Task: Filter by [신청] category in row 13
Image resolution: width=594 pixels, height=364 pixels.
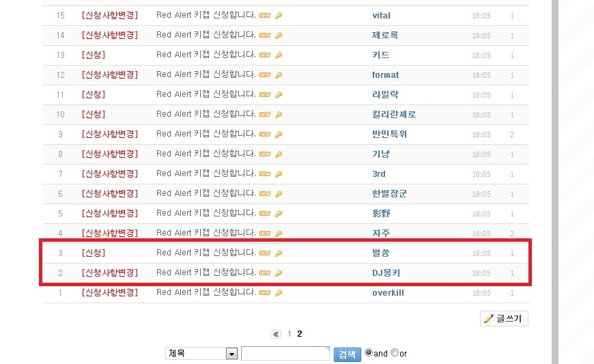Action: pyautogui.click(x=93, y=55)
